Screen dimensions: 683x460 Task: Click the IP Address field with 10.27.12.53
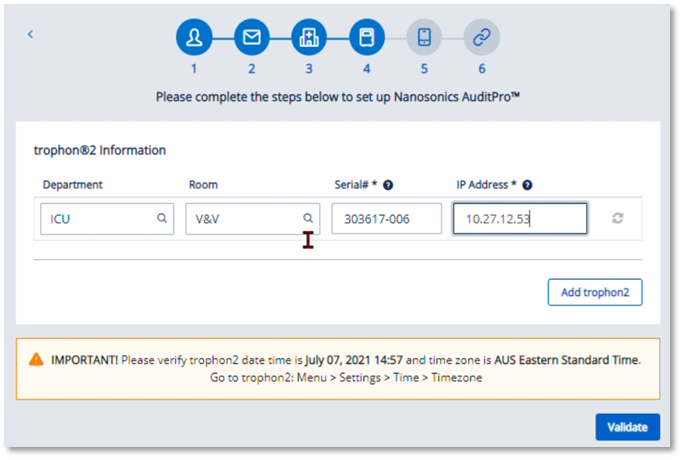tap(520, 219)
